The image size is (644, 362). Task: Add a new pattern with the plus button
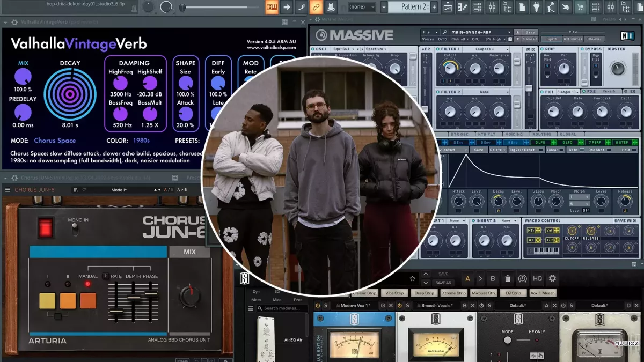pyautogui.click(x=434, y=7)
